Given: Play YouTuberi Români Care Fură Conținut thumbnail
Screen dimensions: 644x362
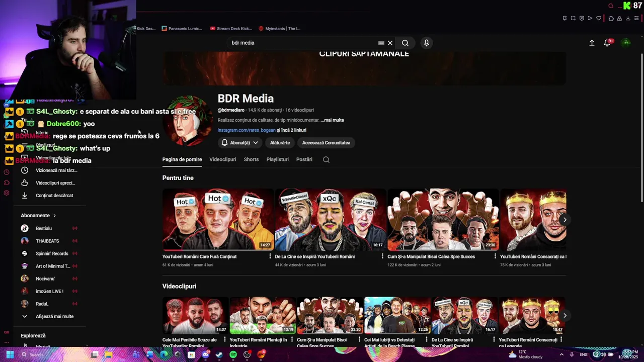Looking at the screenshot, I should 218,220.
